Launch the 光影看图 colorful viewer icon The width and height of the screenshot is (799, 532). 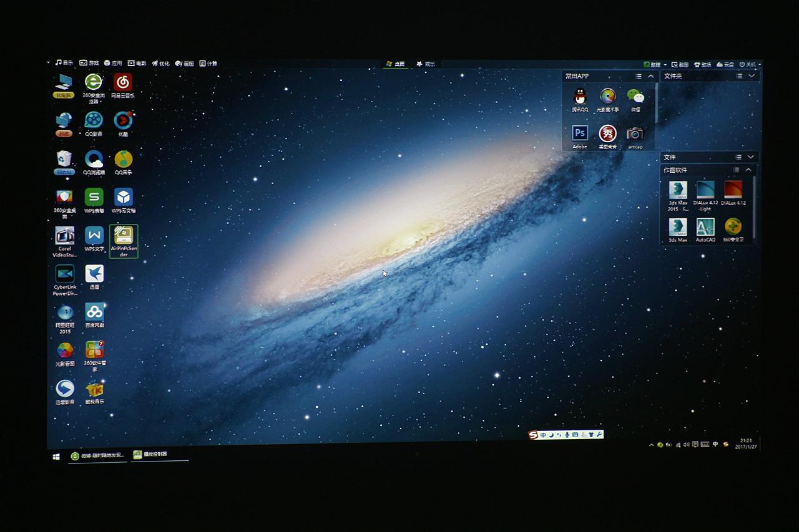tap(65, 354)
